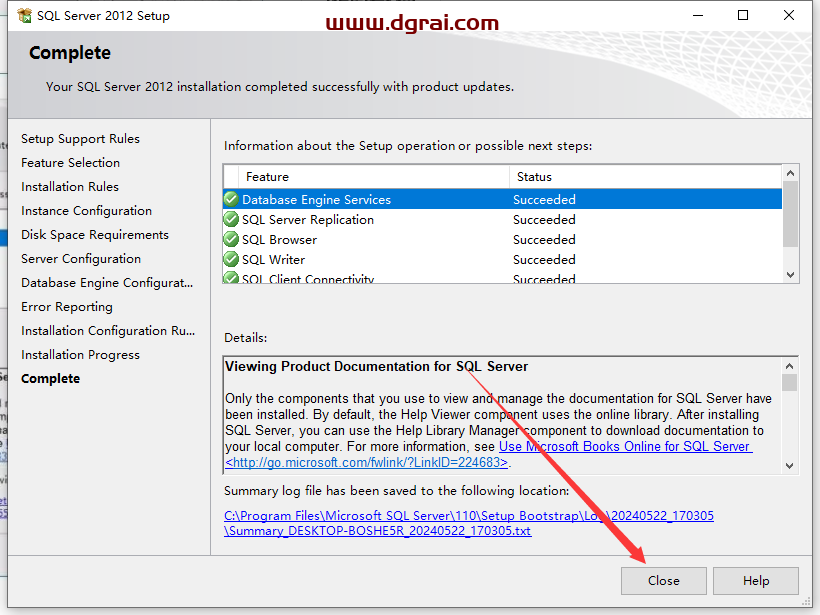Image resolution: width=820 pixels, height=615 pixels.
Task: Click the green check icon for Database Engine Services
Action: 231,199
